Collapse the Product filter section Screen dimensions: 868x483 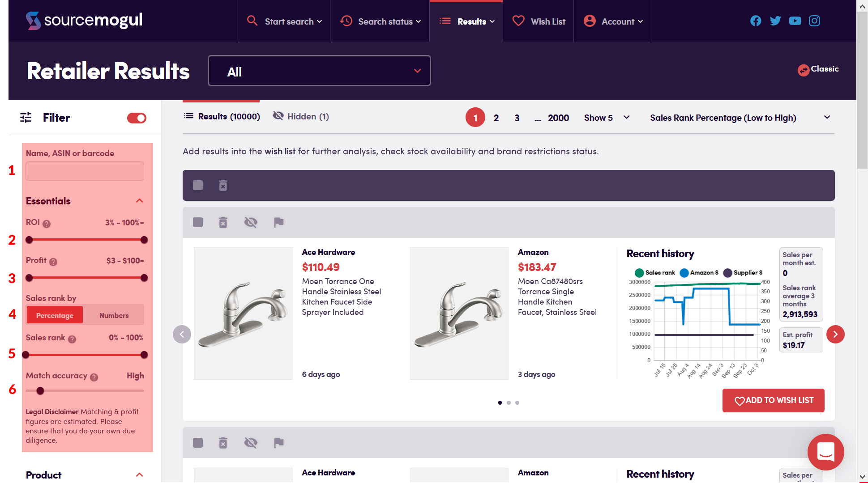point(139,475)
